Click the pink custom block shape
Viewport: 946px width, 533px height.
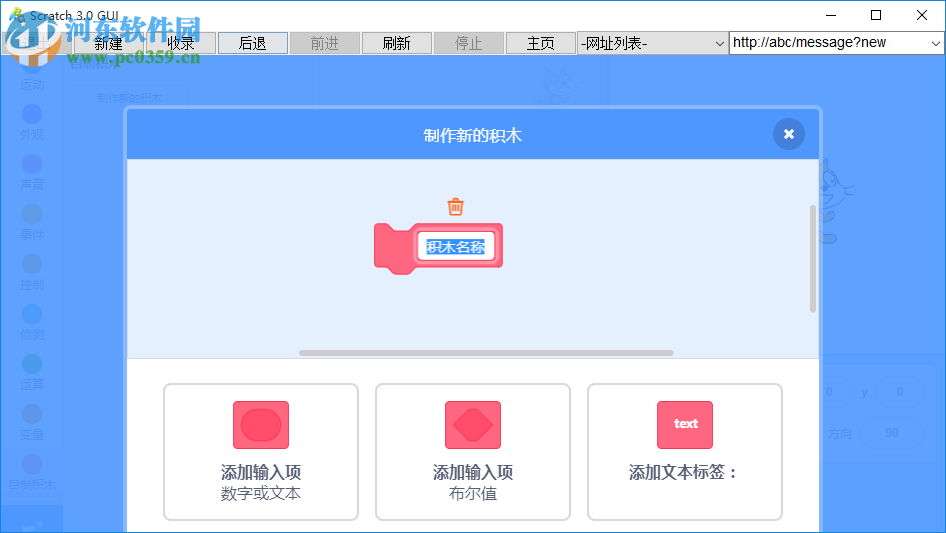pyautogui.click(x=438, y=249)
